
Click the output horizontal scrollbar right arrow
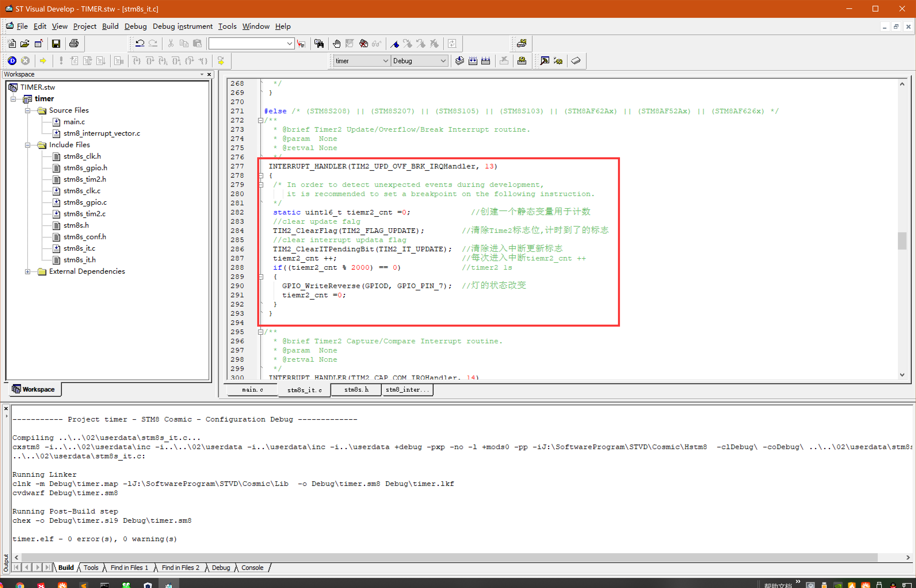pyautogui.click(x=908, y=558)
